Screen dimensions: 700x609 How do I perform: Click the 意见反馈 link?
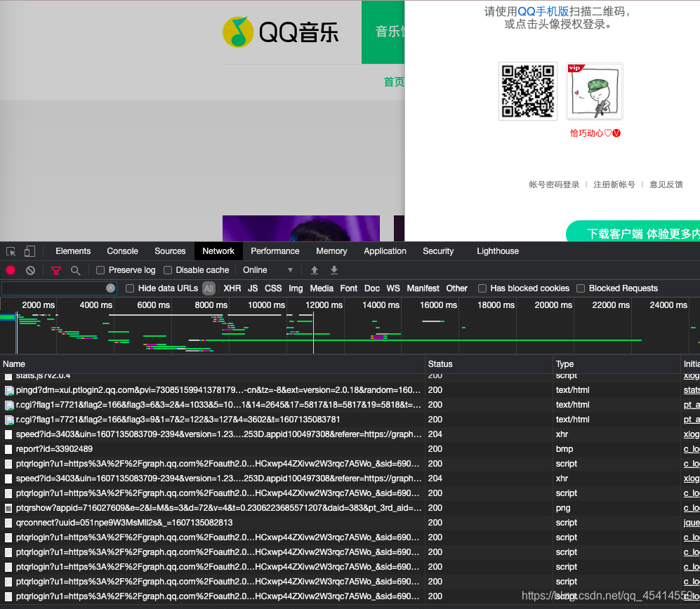click(666, 185)
